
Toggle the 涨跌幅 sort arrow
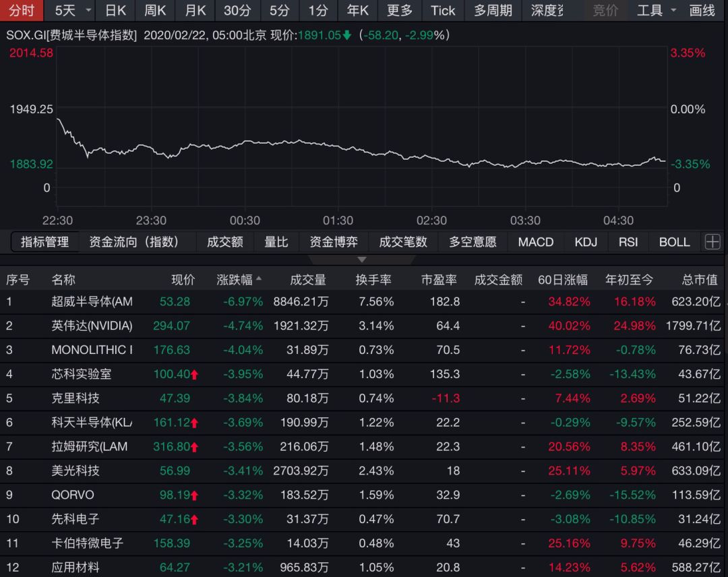(259, 278)
